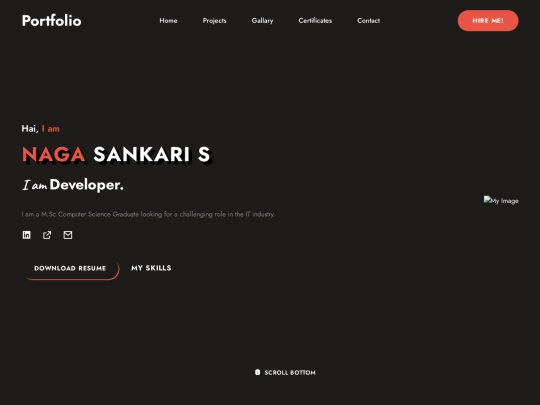The image size is (540, 405).
Task: Click the MY SKILLS link
Action: pos(151,268)
